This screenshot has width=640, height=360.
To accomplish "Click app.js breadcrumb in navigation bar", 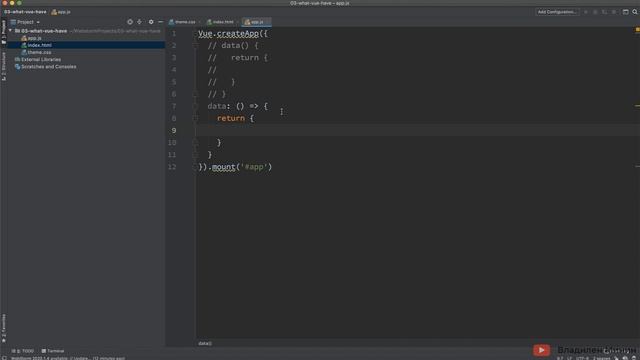I will click(x=61, y=12).
